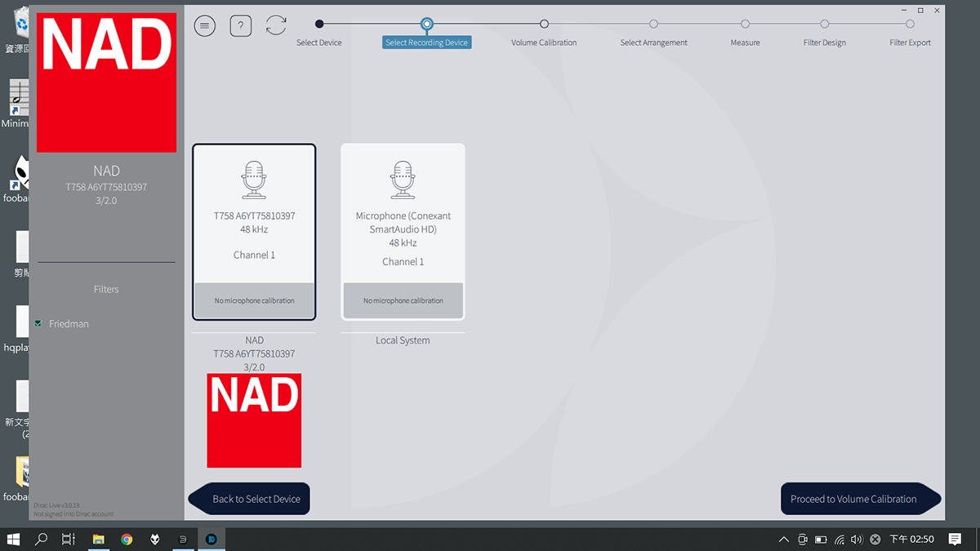980x551 pixels.
Task: Open the foobar2000 taskbar icon
Action: (154, 539)
